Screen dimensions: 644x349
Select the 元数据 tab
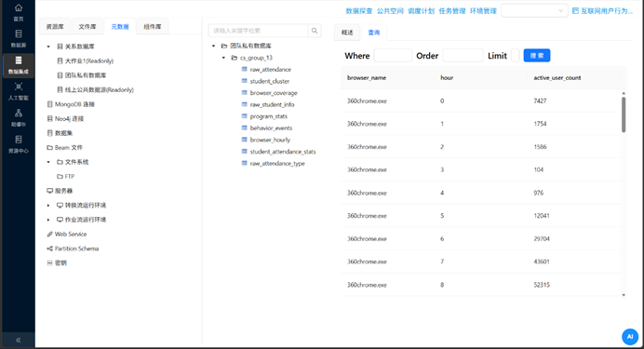[x=120, y=27]
